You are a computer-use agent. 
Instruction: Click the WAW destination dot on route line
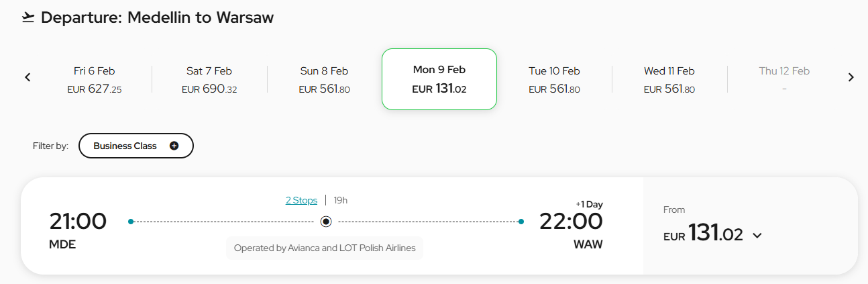[521, 221]
